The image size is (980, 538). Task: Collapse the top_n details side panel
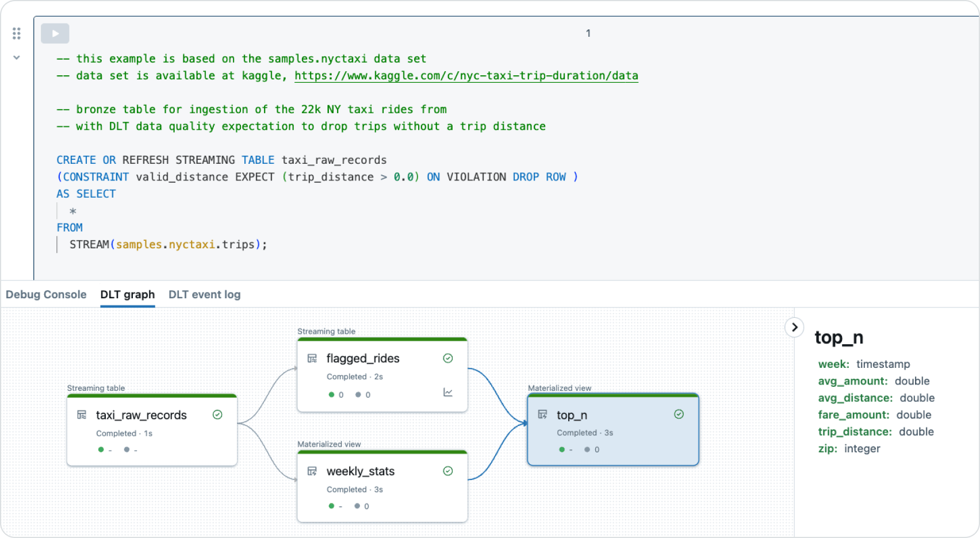[794, 327]
